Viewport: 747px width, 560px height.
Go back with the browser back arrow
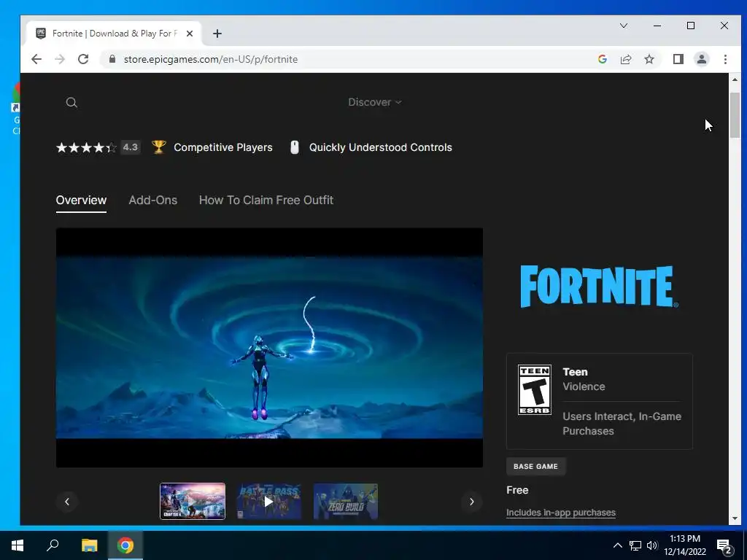click(36, 59)
